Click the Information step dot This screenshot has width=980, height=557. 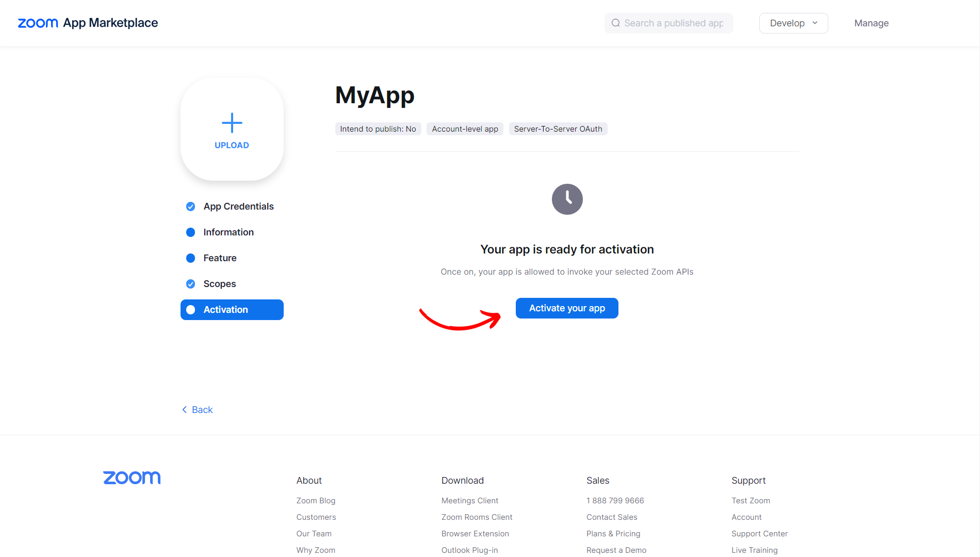point(190,232)
